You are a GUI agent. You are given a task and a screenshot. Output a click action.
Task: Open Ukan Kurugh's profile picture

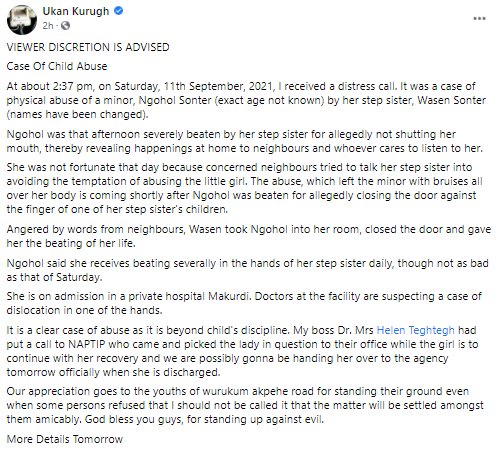point(22,20)
